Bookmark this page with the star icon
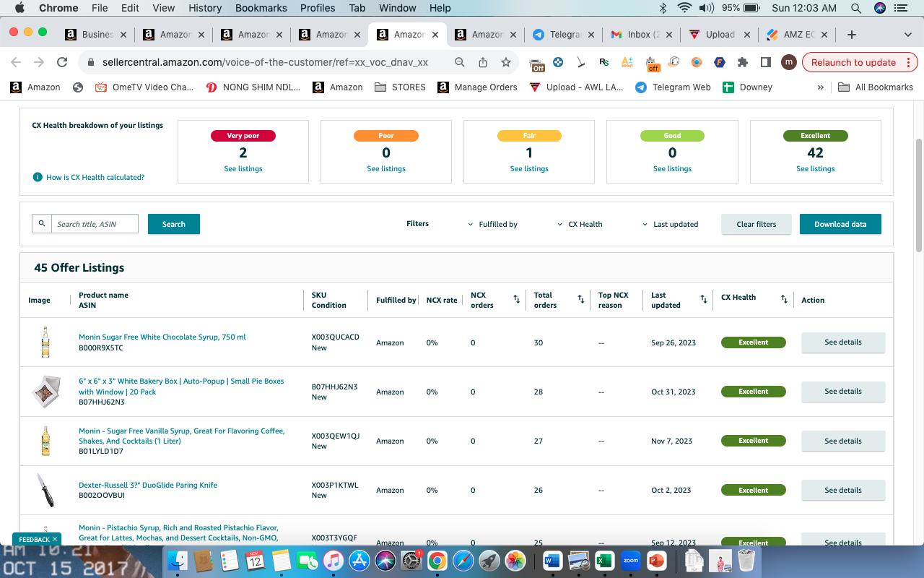 (x=506, y=62)
